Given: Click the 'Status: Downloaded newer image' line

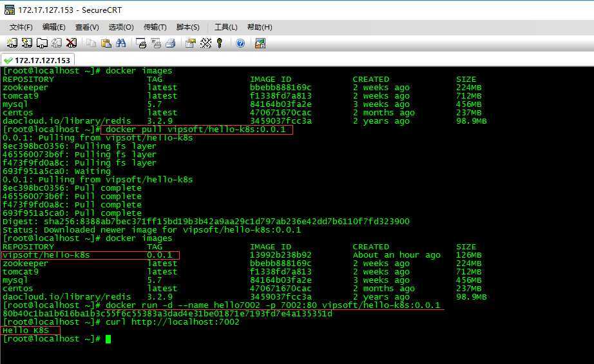Looking at the screenshot, I should tap(152, 230).
